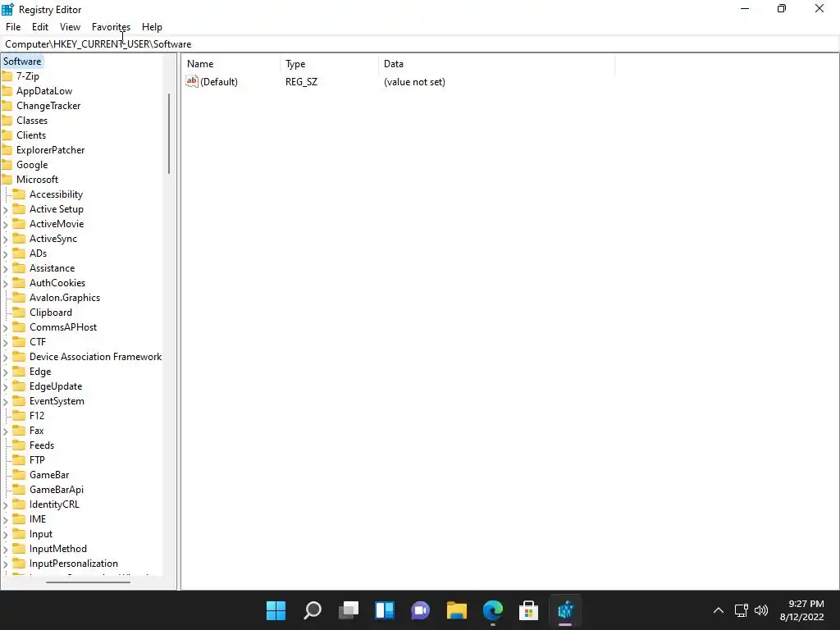
Task: Click the volume icon in tray
Action: (x=760, y=610)
